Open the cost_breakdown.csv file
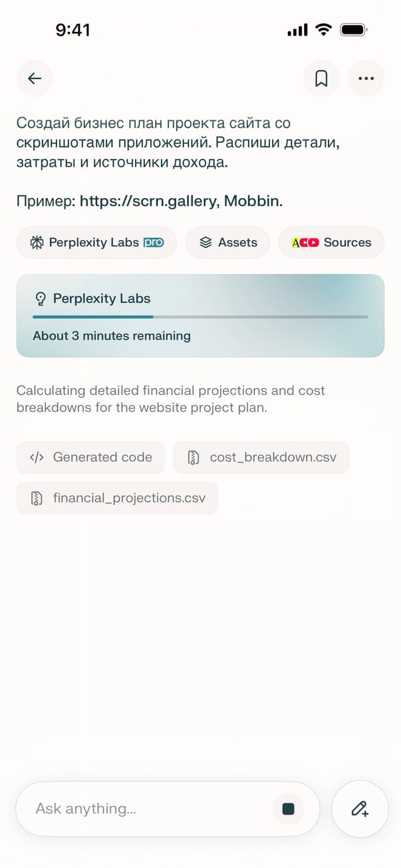Screen dimensions: 401x868 click(261, 457)
